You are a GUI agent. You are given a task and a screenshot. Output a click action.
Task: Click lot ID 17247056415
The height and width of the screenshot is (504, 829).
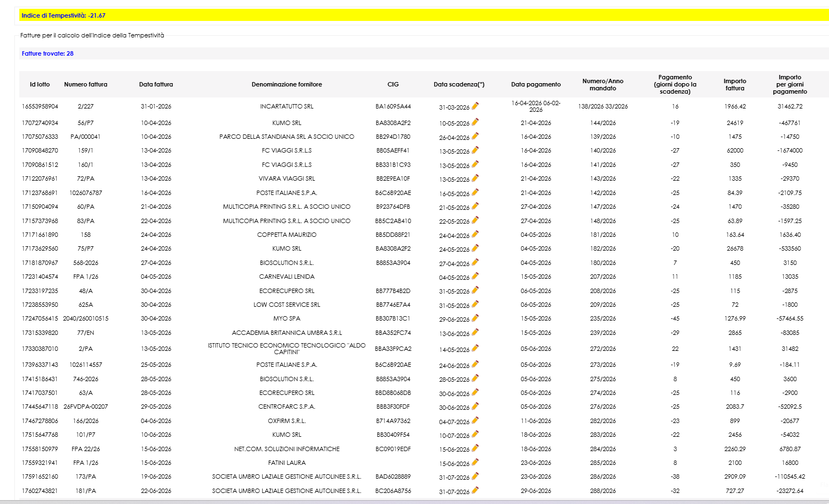click(x=40, y=318)
